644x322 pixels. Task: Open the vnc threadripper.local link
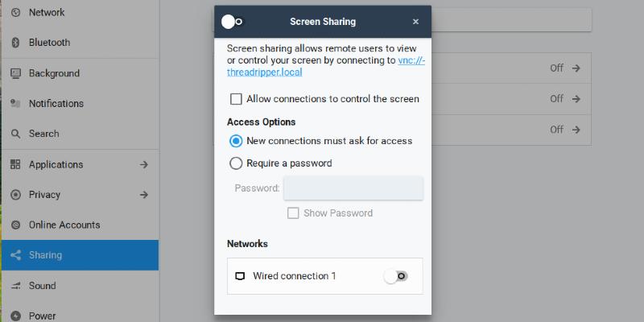pyautogui.click(x=411, y=60)
